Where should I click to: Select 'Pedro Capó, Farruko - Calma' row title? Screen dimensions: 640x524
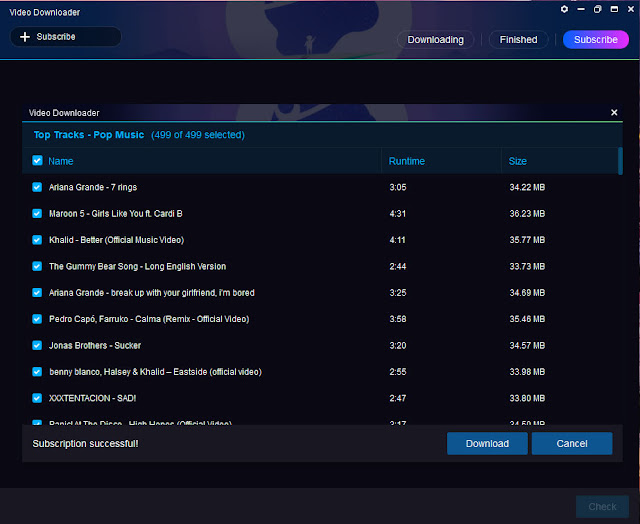(149, 319)
